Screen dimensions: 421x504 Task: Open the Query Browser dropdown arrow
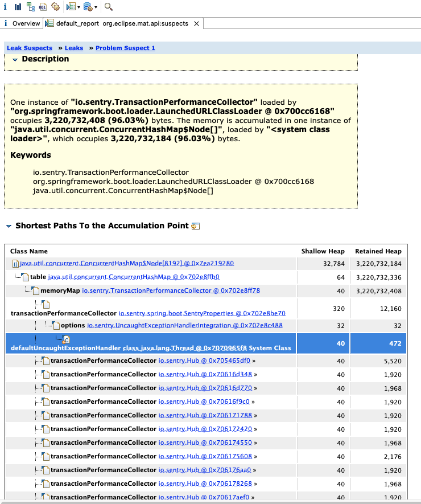96,7
